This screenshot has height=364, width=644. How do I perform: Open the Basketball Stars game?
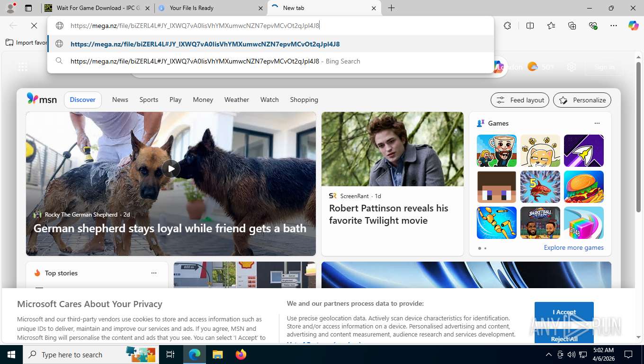[x=540, y=223]
